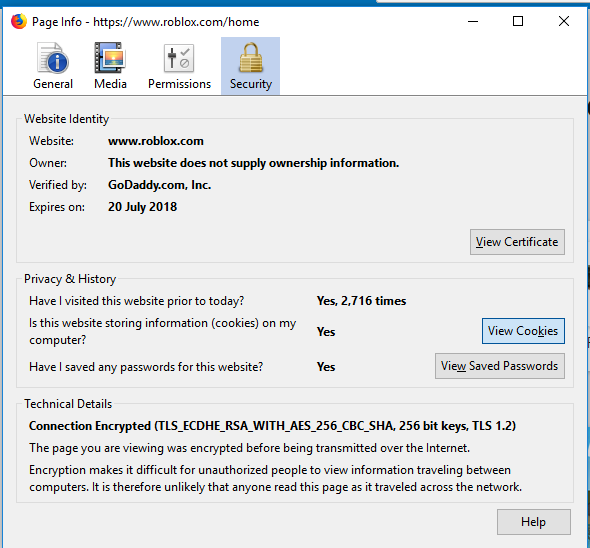Click the 'Verified by:' label
The height and width of the screenshot is (548, 590).
click(x=58, y=185)
